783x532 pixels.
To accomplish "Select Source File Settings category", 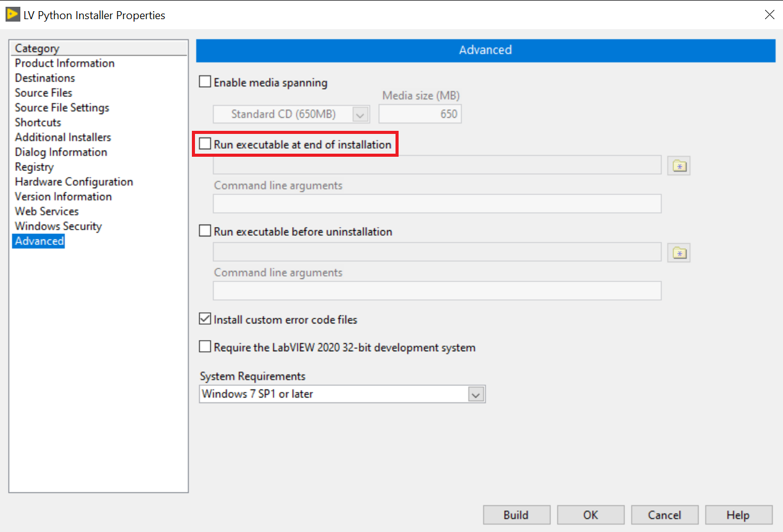I will [x=62, y=107].
